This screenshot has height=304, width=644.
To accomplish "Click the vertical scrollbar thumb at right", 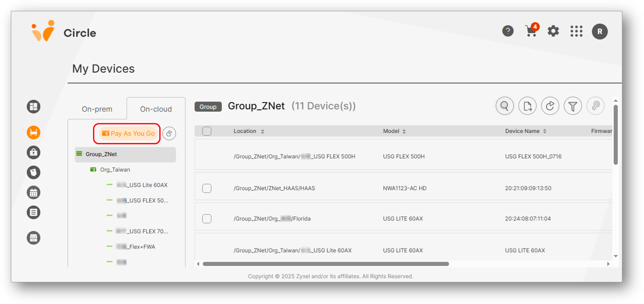I will (616, 134).
